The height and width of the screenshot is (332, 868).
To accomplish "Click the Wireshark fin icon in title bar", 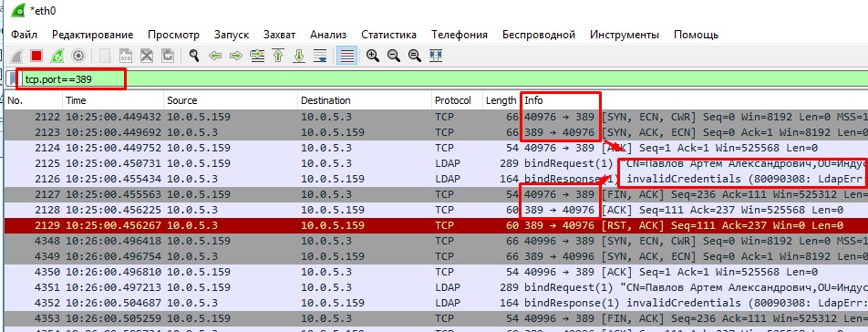I will 19,10.
